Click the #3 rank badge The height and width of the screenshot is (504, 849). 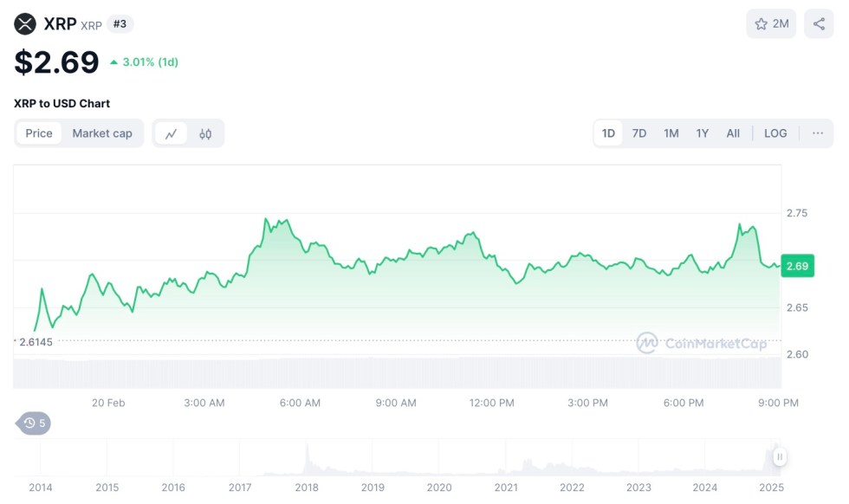coord(120,24)
